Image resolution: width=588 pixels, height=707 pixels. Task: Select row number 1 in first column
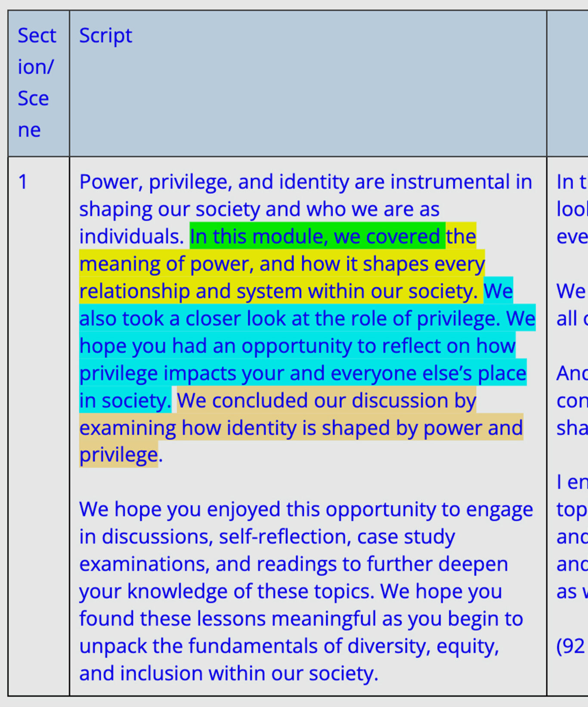point(23,182)
